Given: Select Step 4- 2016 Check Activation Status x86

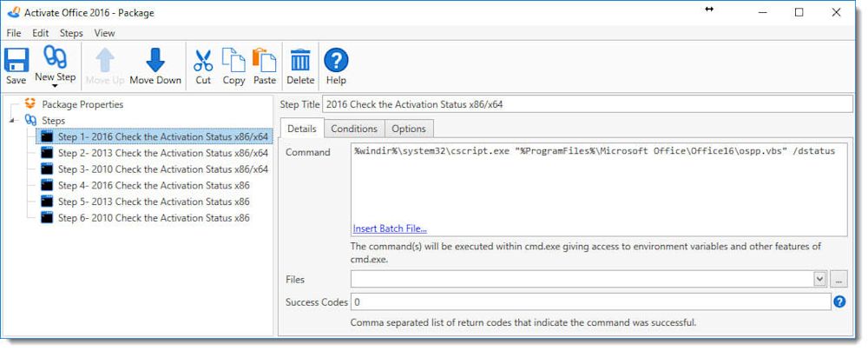Looking at the screenshot, I should click(x=154, y=185).
